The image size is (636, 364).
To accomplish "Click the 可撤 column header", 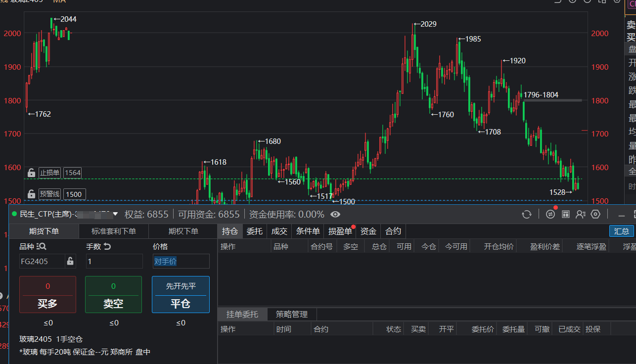I will (x=542, y=329).
